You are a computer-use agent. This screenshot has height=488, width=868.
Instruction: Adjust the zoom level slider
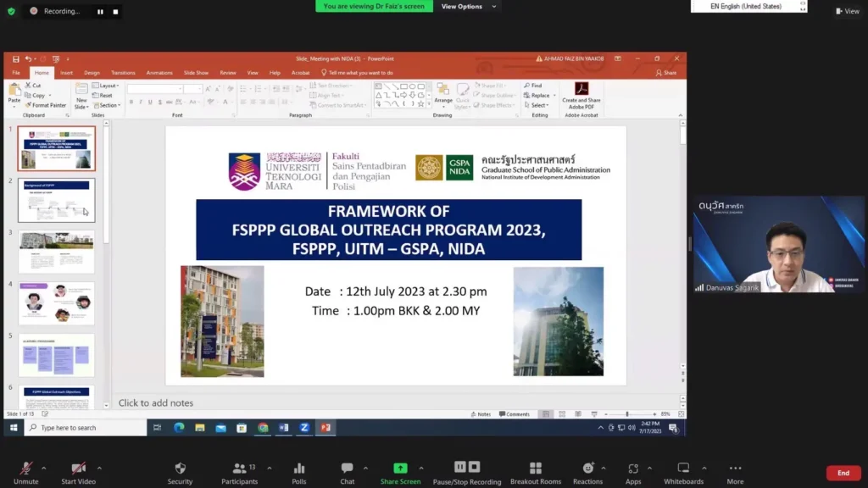click(x=626, y=413)
